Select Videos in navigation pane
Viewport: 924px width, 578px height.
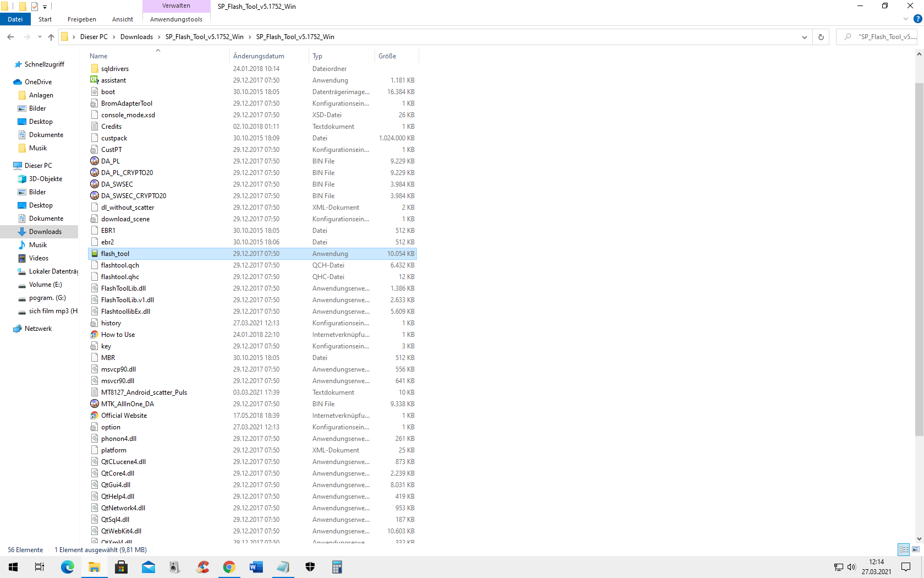click(38, 258)
